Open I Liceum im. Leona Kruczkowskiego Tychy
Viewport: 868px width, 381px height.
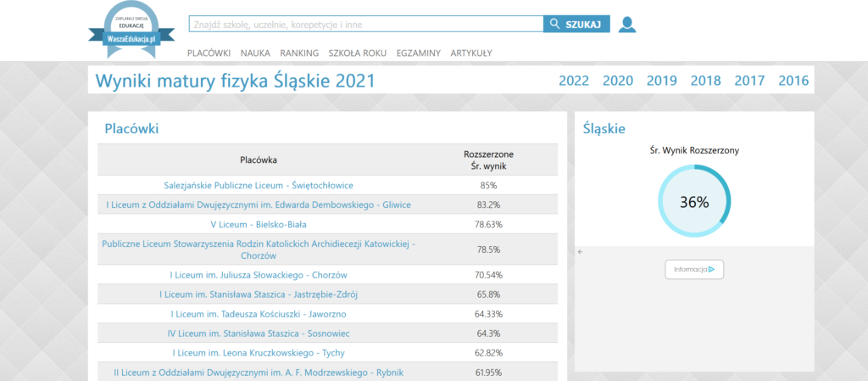(259, 353)
